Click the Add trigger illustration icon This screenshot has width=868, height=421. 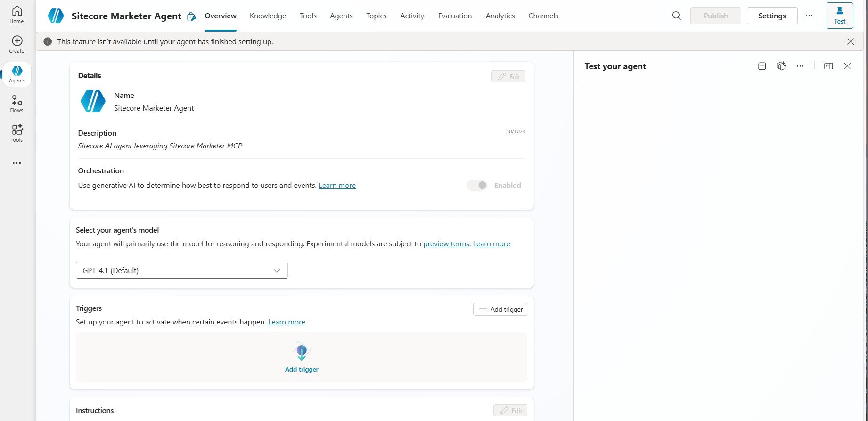click(x=302, y=352)
